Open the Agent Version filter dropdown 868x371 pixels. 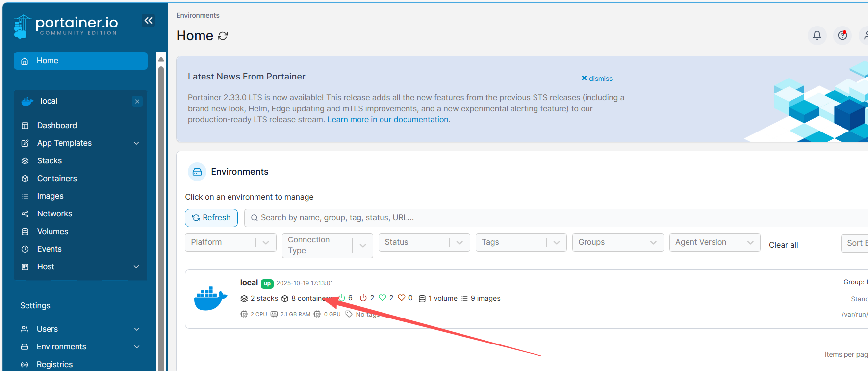point(715,242)
